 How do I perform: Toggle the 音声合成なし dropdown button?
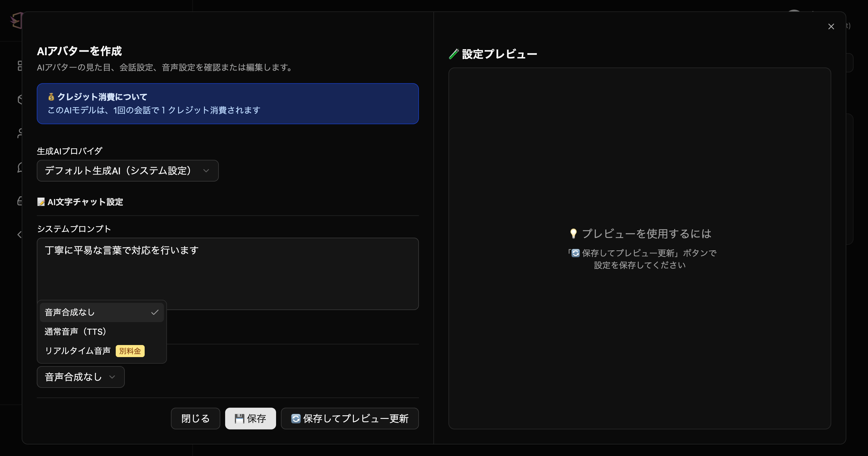80,377
